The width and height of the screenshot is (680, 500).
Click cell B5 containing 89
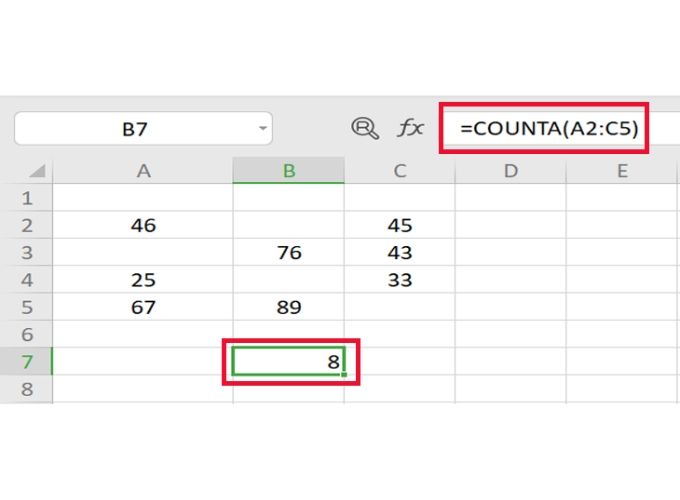coord(289,307)
